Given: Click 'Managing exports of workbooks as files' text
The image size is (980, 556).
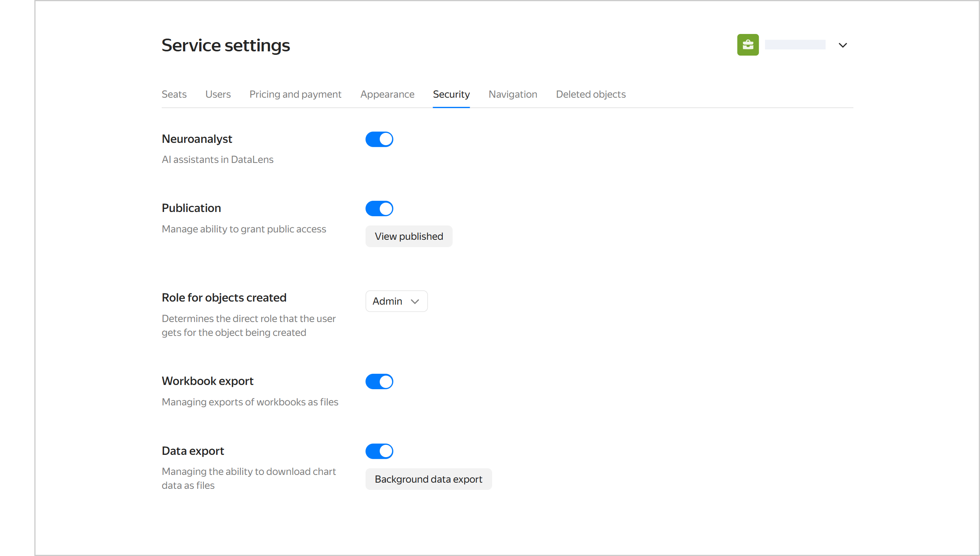Looking at the screenshot, I should [x=250, y=402].
